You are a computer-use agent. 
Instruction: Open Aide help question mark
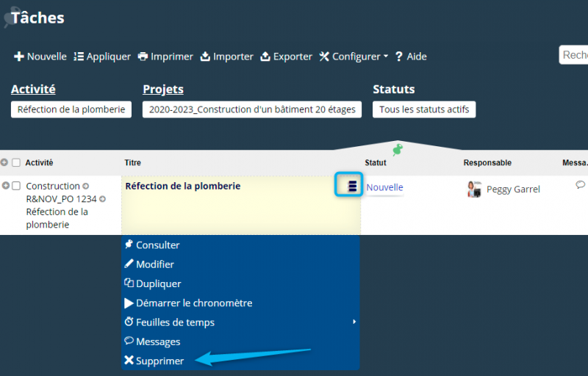[x=399, y=57]
